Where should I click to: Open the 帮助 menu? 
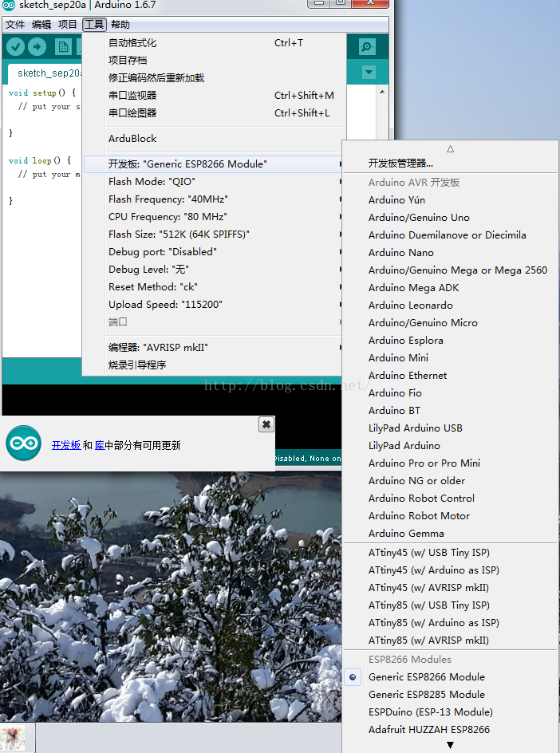(x=120, y=25)
